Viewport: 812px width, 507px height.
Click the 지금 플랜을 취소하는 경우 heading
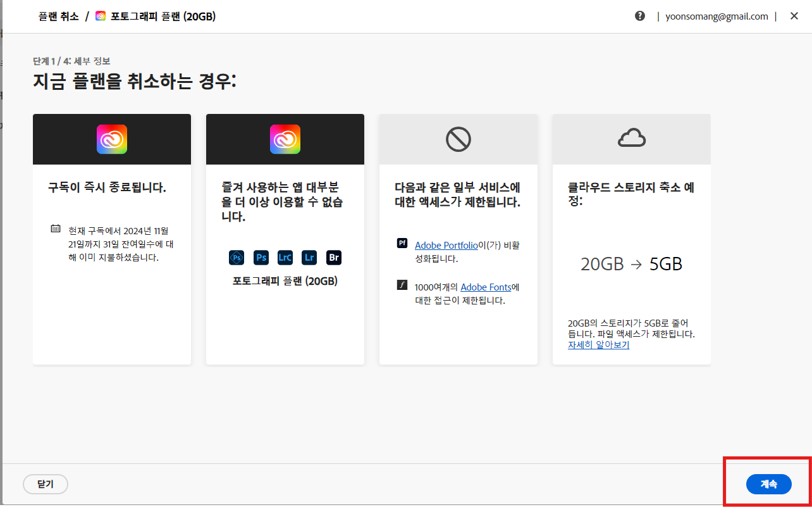tap(134, 82)
